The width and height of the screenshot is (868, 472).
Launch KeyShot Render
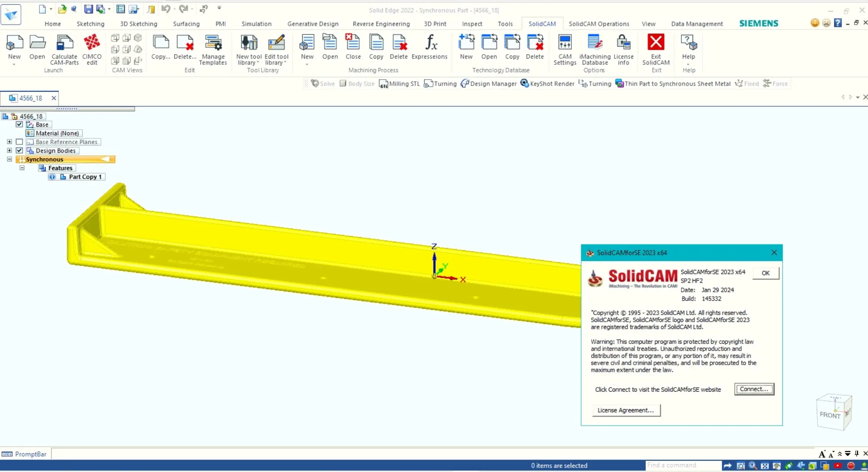(x=547, y=84)
